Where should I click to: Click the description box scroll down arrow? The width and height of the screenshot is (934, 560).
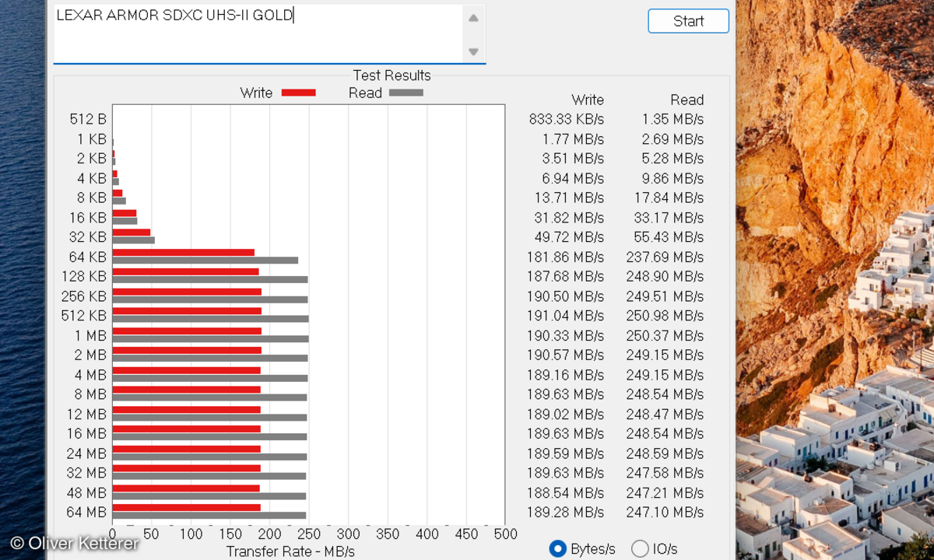[473, 52]
